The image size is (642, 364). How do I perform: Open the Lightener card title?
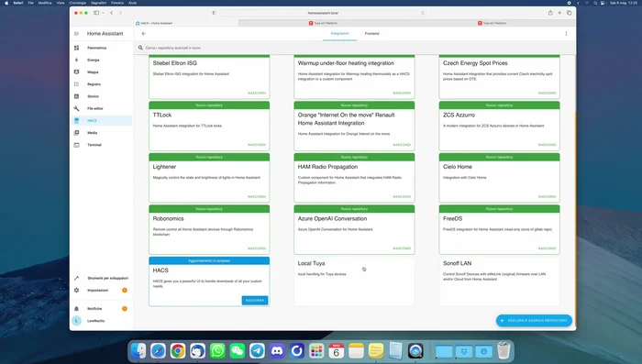(164, 167)
